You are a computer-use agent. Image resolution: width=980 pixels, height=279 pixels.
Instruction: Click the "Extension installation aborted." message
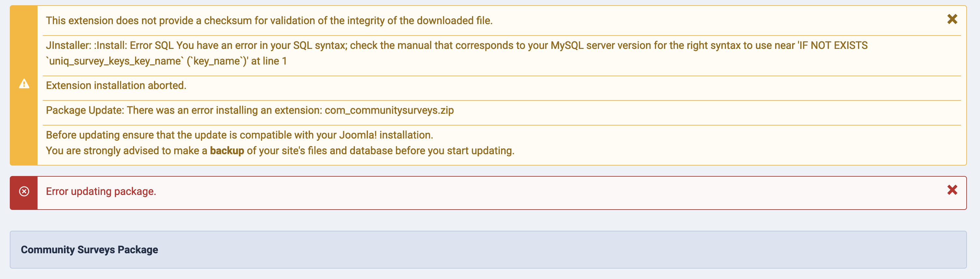116,85
